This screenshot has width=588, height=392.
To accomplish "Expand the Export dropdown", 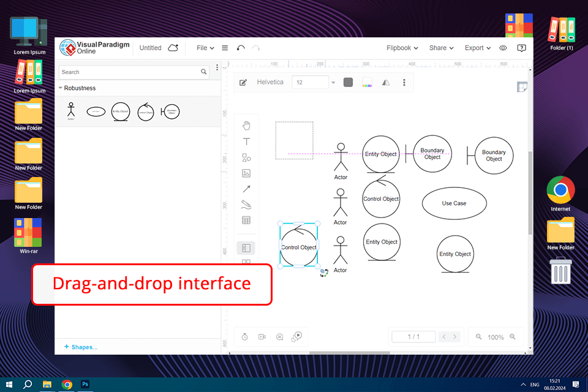I will pyautogui.click(x=478, y=48).
